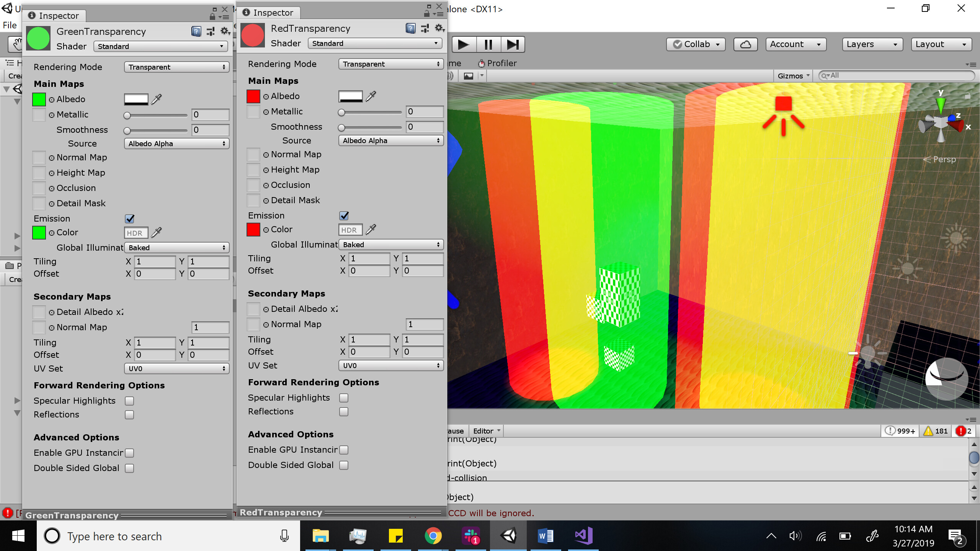The height and width of the screenshot is (551, 980).
Task: Open the Editor dropdown in the console
Action: pyautogui.click(x=486, y=431)
